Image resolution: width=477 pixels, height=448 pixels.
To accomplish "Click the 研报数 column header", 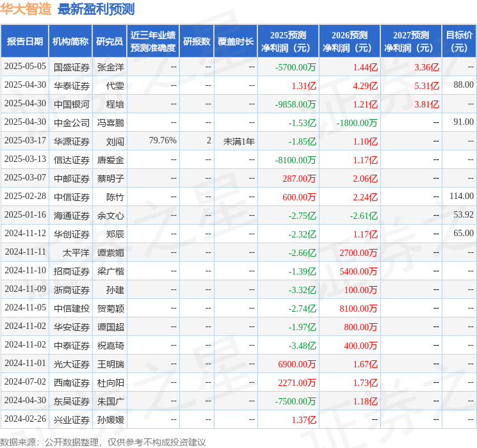I will [x=197, y=42].
